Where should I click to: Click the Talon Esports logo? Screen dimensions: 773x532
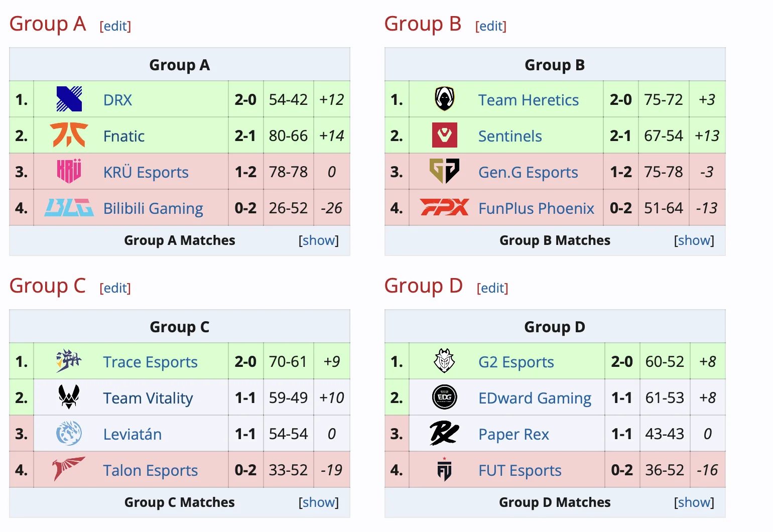click(x=69, y=469)
